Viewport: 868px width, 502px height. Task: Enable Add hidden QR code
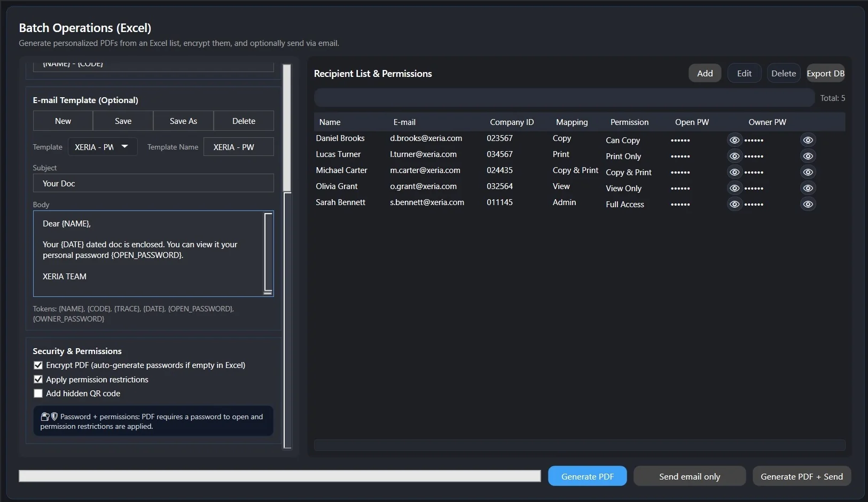pos(38,393)
